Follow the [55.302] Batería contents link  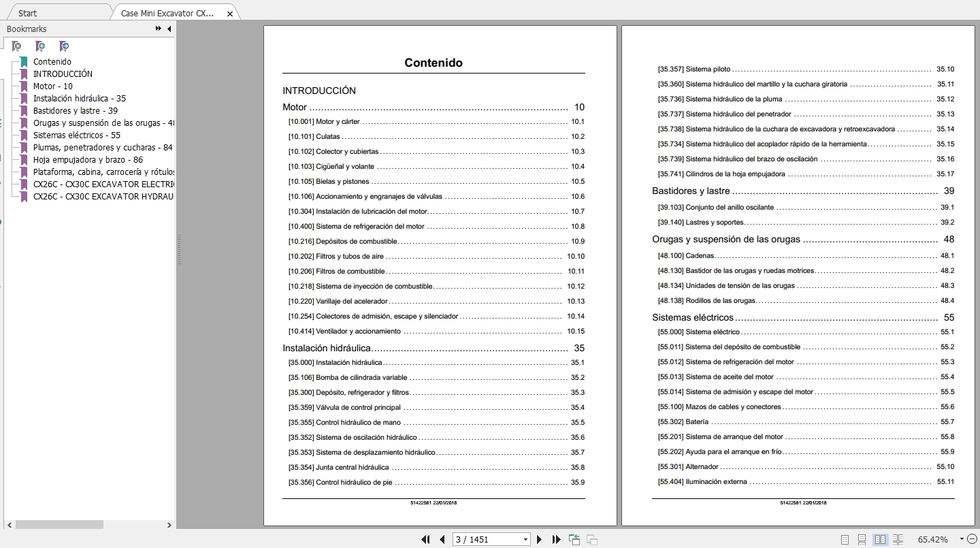tap(806, 422)
